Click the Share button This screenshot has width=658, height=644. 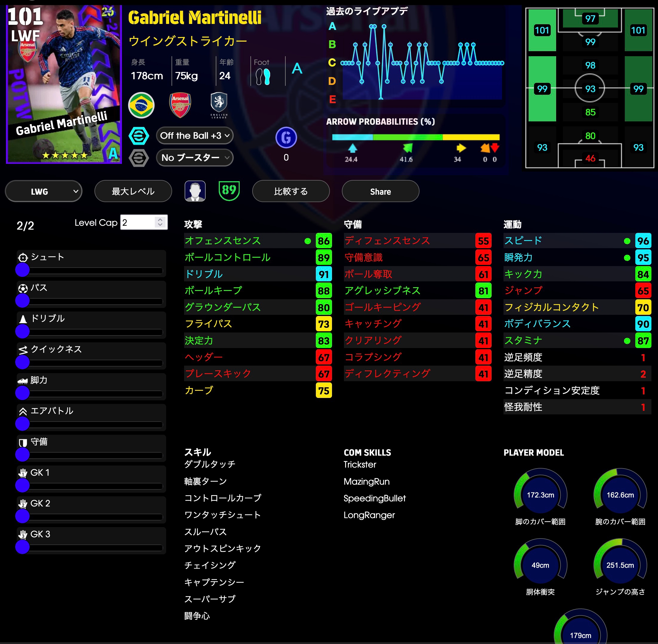pyautogui.click(x=380, y=191)
